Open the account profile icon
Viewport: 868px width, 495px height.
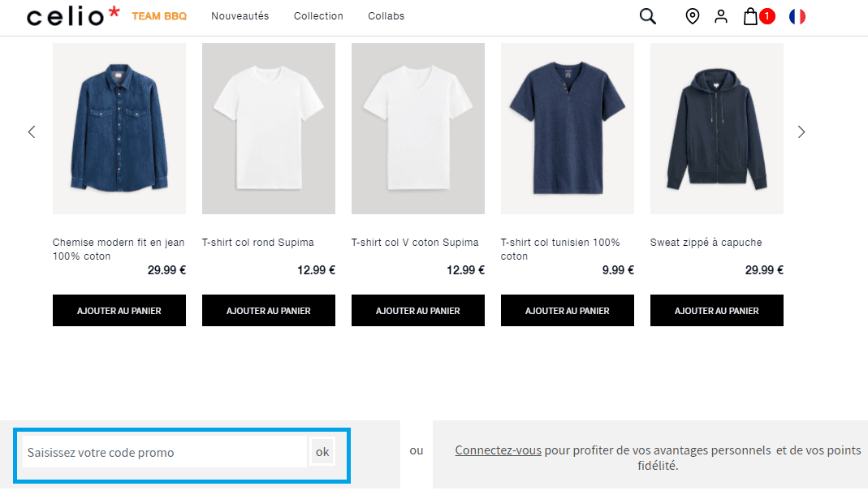pos(721,15)
